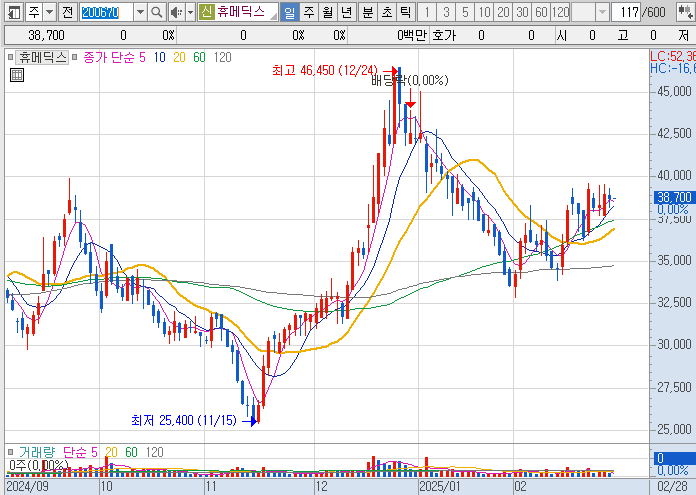
Task: Click 2024/09 on the date axis
Action: (28, 486)
